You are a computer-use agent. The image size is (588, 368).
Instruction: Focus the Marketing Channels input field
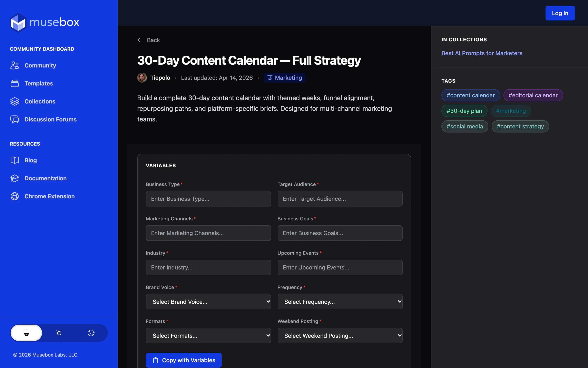point(208,233)
